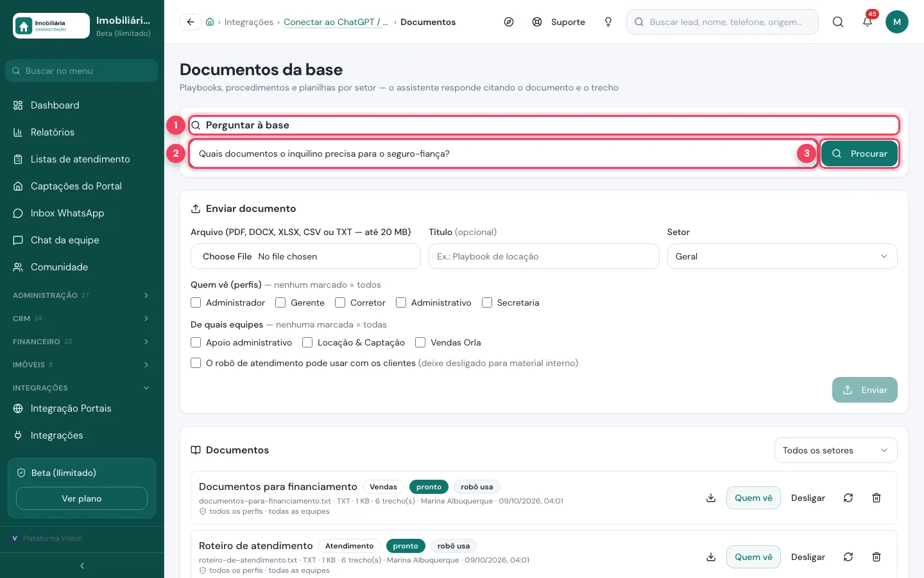Image resolution: width=924 pixels, height=578 pixels.
Task: Delete the Documentos para financiamento document
Action: [877, 498]
